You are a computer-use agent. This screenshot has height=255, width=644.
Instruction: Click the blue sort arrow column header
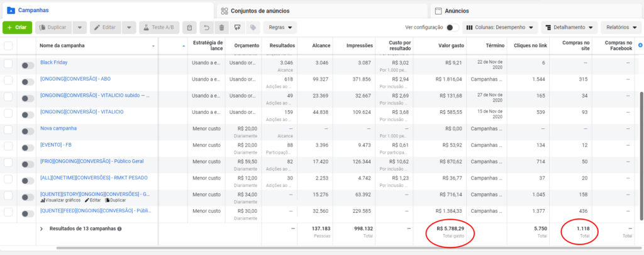pos(183,46)
